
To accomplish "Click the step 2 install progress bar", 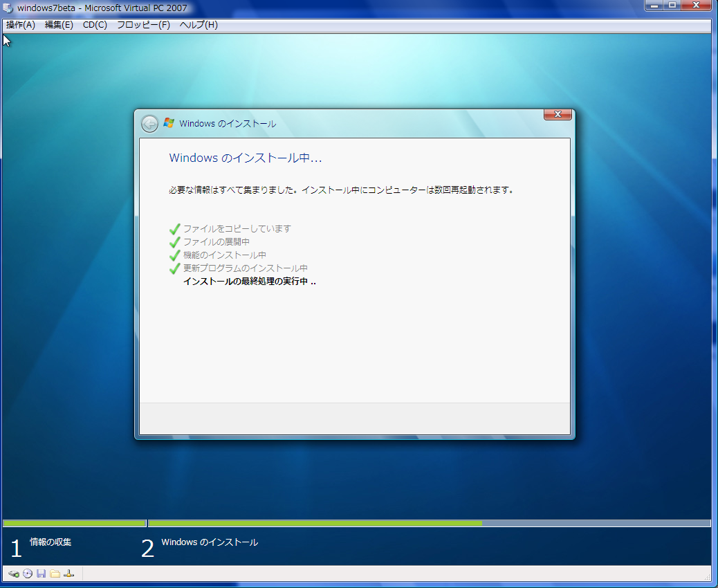I will [429, 523].
